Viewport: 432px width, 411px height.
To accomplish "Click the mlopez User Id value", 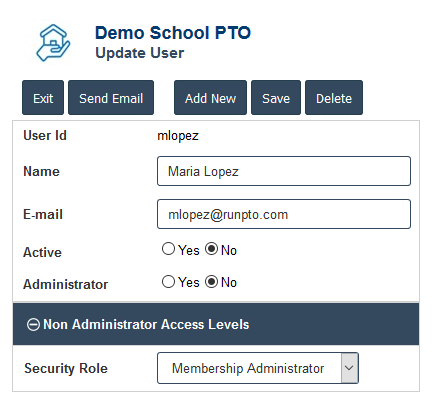I will click(x=178, y=136).
